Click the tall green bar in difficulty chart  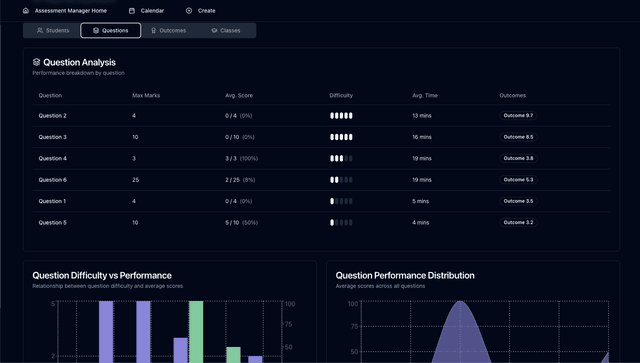pyautogui.click(x=196, y=332)
